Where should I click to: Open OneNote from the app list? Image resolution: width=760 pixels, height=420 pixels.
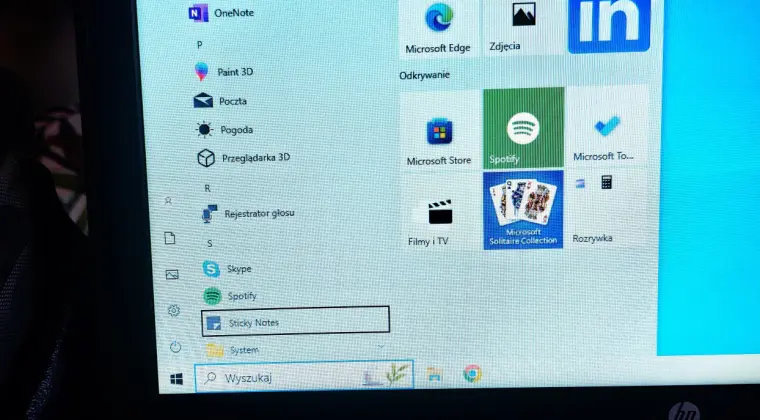tap(221, 13)
